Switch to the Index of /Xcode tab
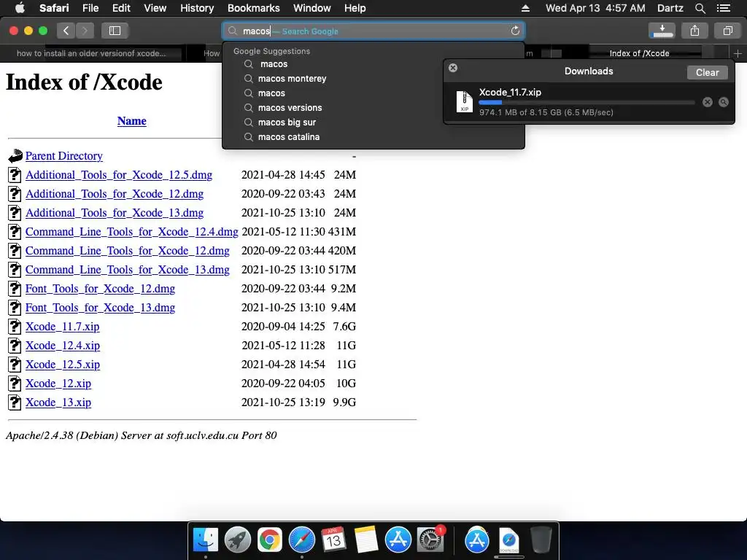Screen dimensions: 747x560 (639, 53)
